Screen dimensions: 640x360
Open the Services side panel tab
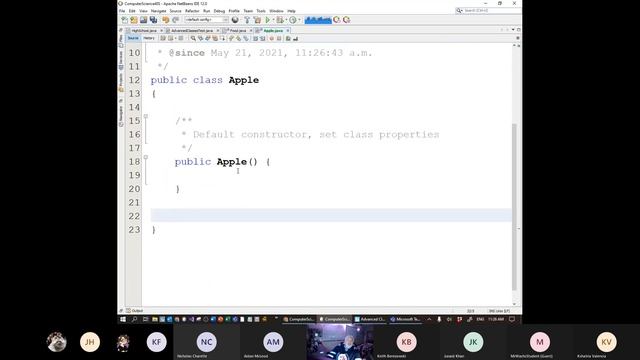(x=121, y=60)
